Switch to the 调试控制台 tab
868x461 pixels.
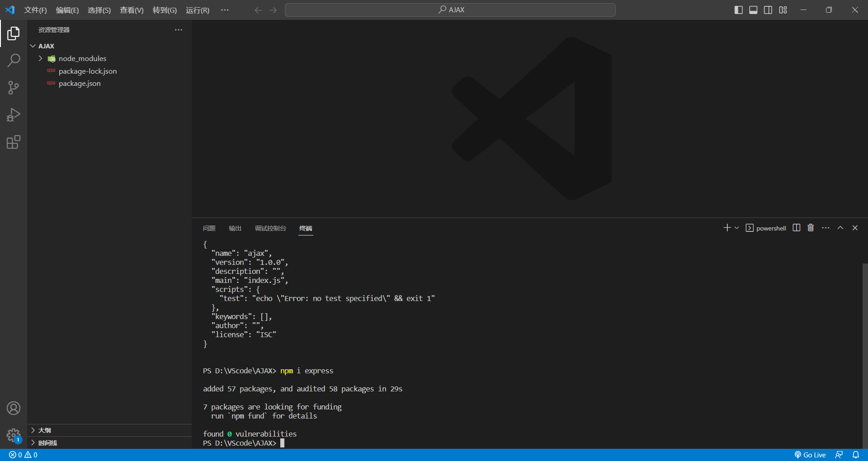270,228
